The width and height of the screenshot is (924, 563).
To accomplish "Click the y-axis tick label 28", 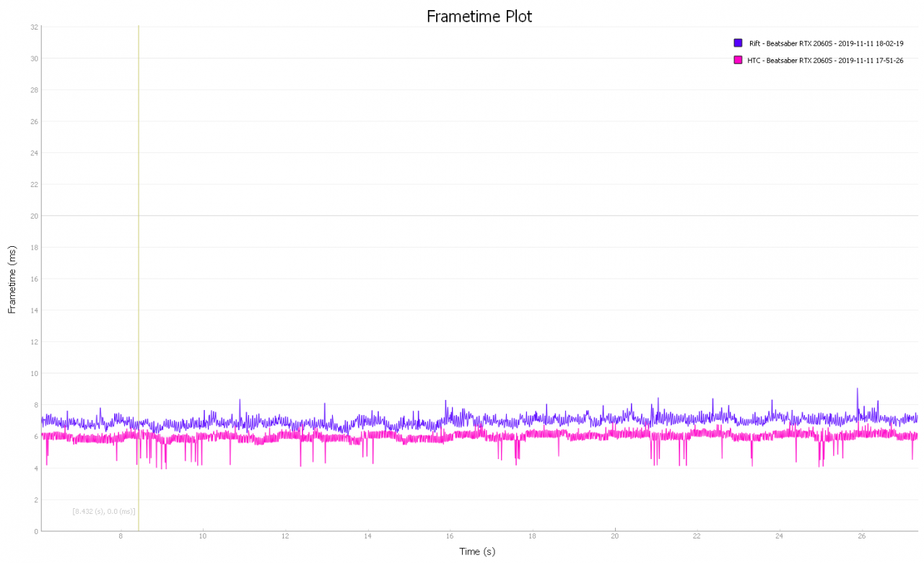I will point(34,90).
